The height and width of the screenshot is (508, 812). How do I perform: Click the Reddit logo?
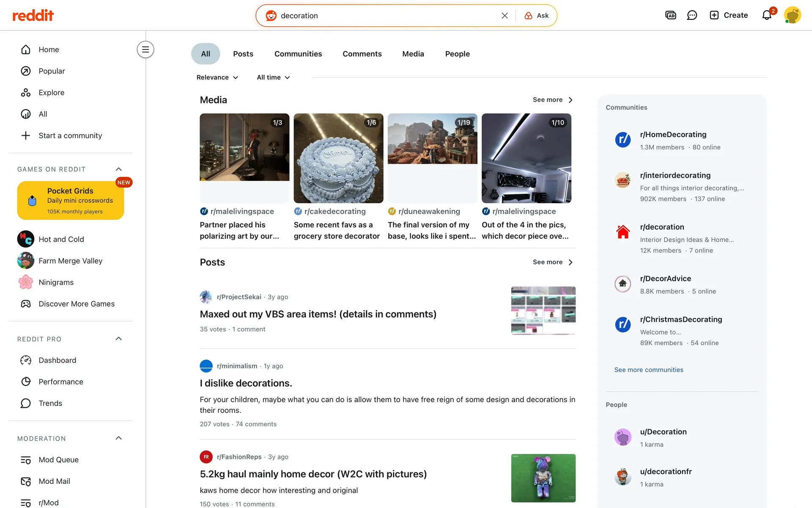(33, 16)
